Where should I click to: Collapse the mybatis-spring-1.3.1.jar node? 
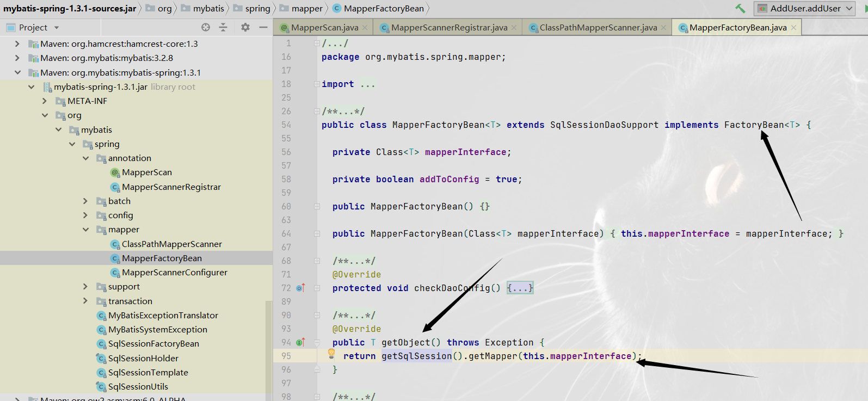pyautogui.click(x=31, y=87)
